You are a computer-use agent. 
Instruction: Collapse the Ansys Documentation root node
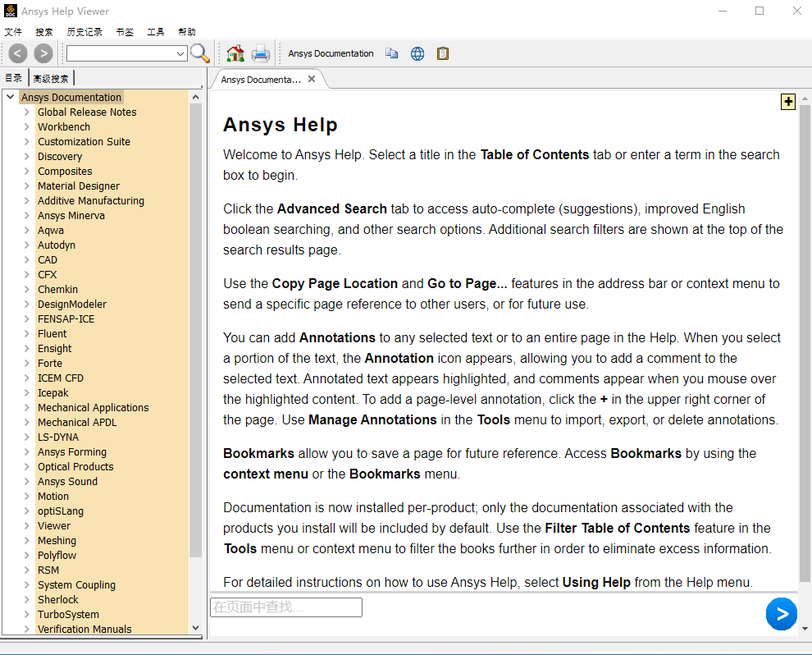click(x=11, y=98)
